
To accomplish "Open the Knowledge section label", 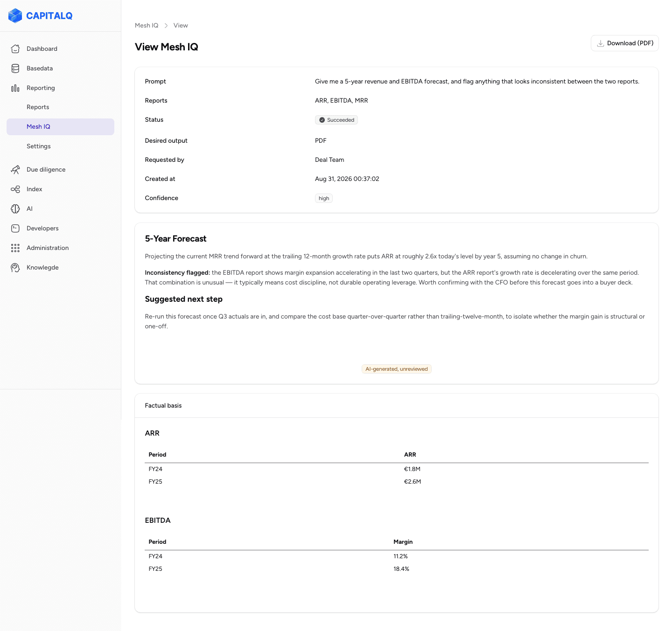I will [x=42, y=267].
